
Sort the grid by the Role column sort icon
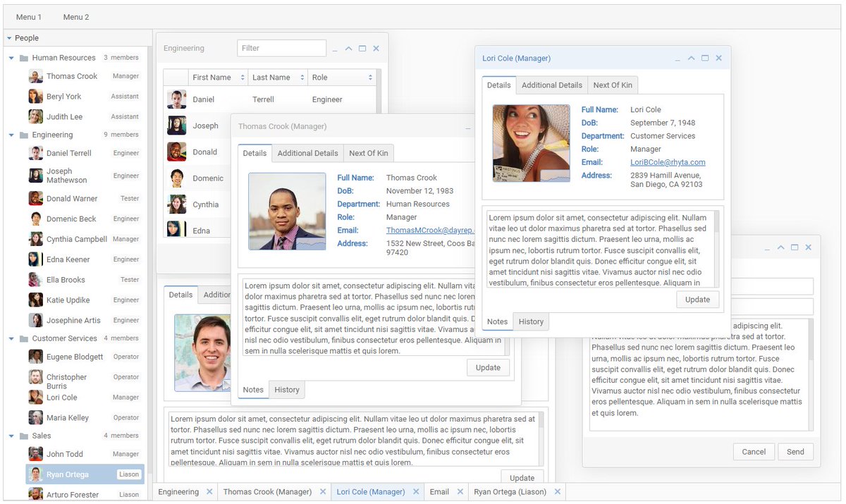point(370,78)
